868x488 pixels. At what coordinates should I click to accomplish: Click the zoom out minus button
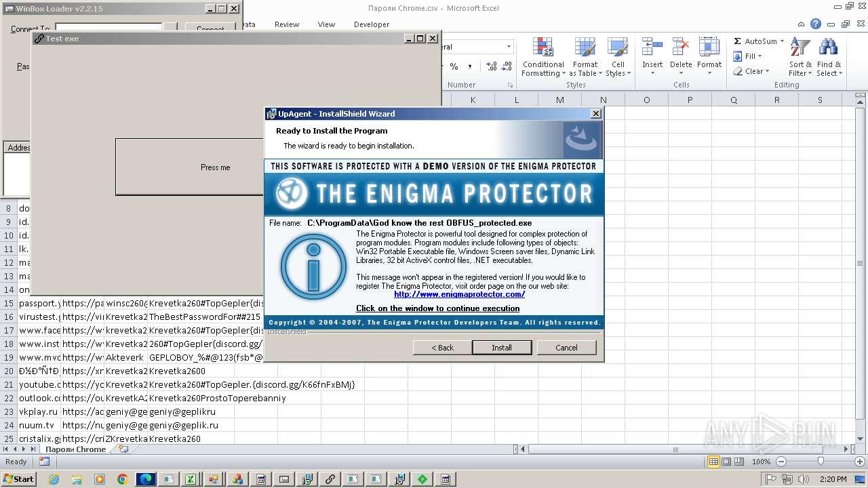(x=781, y=462)
